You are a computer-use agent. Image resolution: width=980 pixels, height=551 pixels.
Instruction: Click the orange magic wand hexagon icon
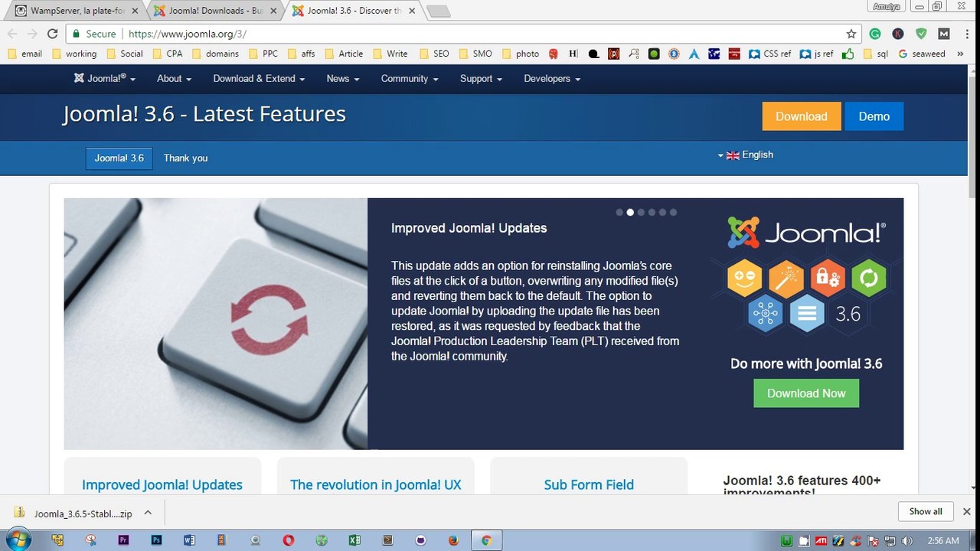pos(786,278)
